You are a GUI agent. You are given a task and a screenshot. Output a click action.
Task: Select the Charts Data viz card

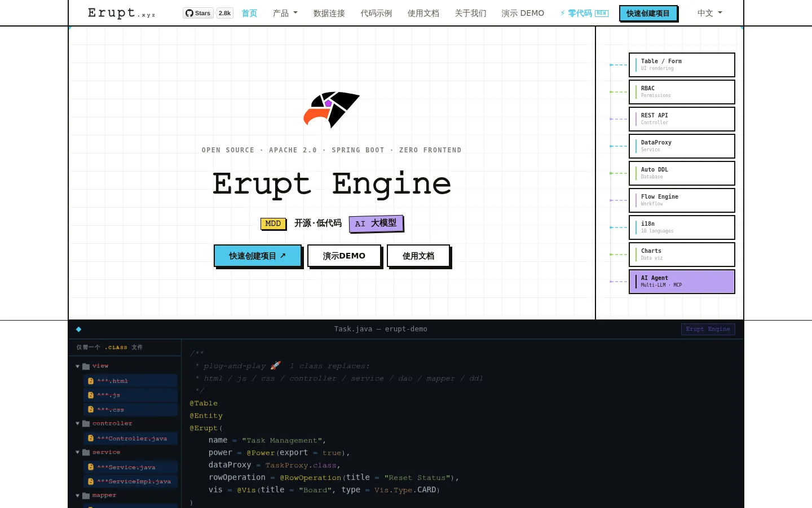(682, 255)
